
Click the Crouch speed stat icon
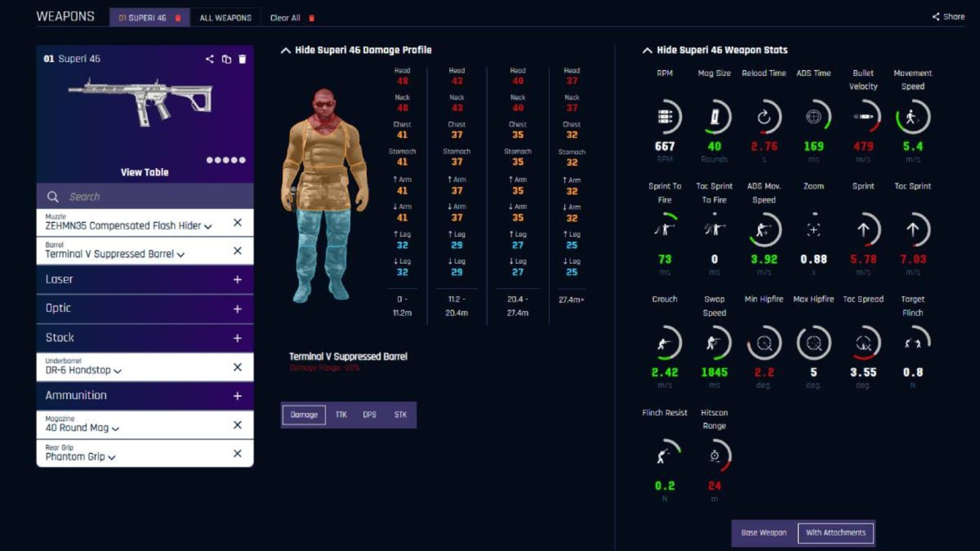[665, 343]
